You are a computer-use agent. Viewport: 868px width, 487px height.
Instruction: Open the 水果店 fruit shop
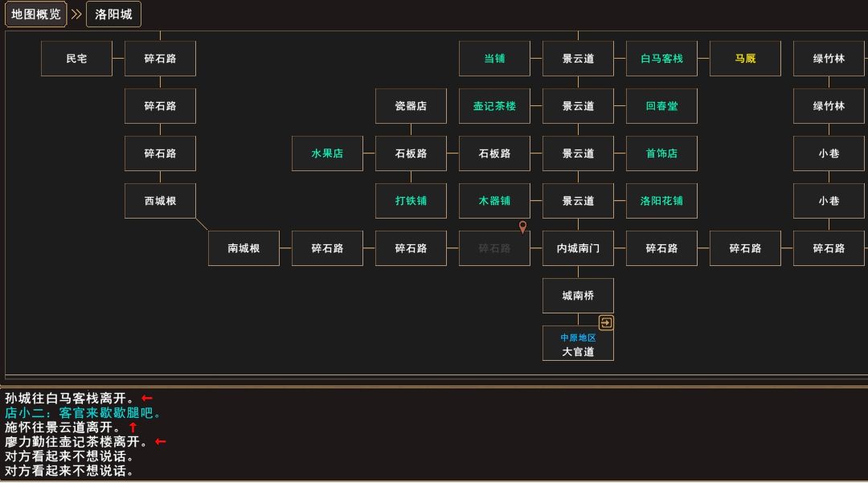(x=327, y=153)
